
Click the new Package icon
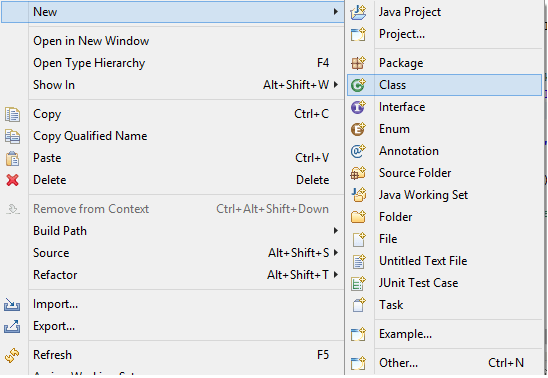tap(358, 63)
